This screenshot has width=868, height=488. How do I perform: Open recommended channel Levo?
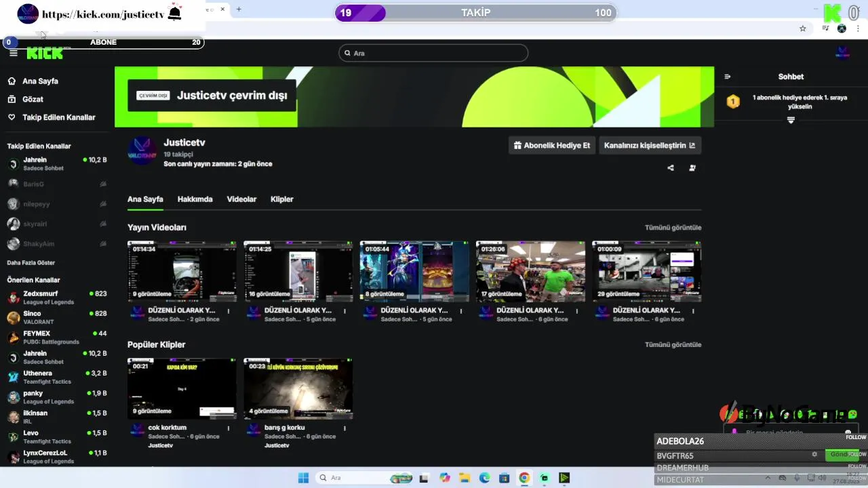click(57, 436)
